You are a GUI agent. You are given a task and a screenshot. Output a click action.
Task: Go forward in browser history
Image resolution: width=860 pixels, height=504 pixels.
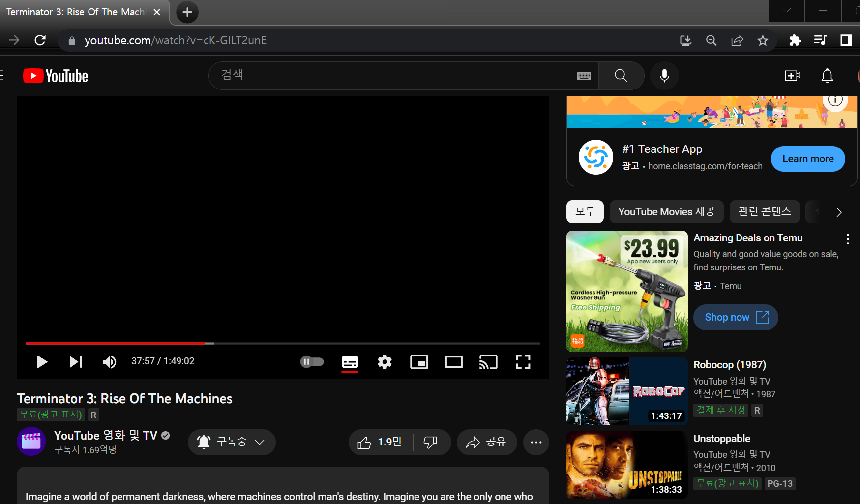[x=14, y=40]
